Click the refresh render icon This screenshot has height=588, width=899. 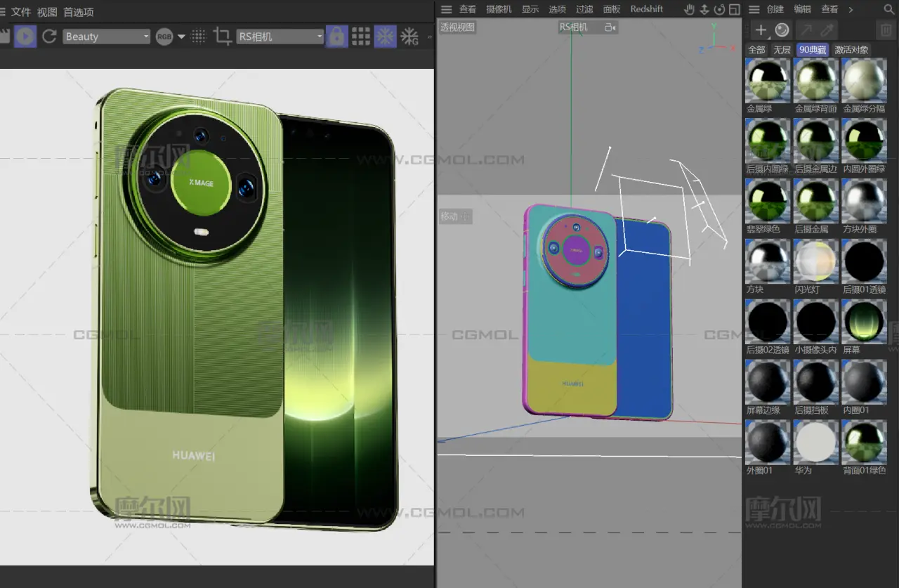pyautogui.click(x=49, y=36)
